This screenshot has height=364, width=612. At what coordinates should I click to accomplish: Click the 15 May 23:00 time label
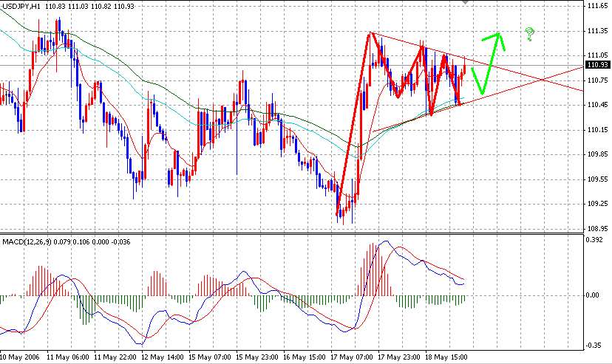point(256,357)
